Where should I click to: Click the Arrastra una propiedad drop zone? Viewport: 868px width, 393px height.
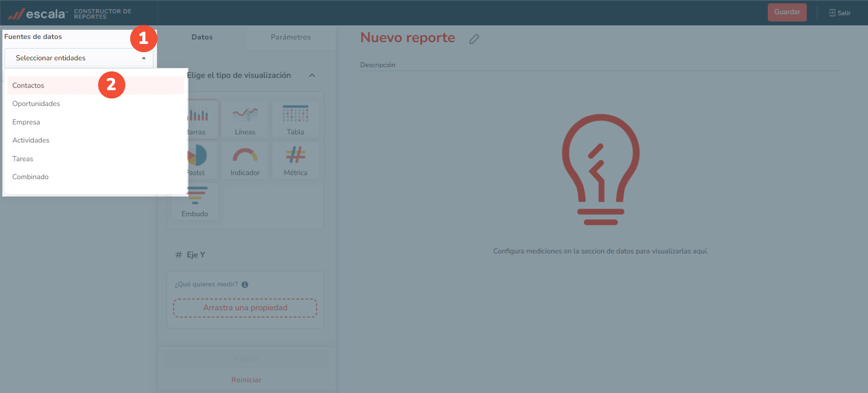tap(245, 308)
